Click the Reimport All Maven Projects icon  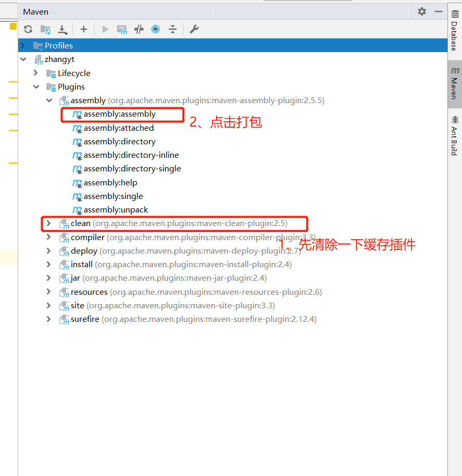28,29
